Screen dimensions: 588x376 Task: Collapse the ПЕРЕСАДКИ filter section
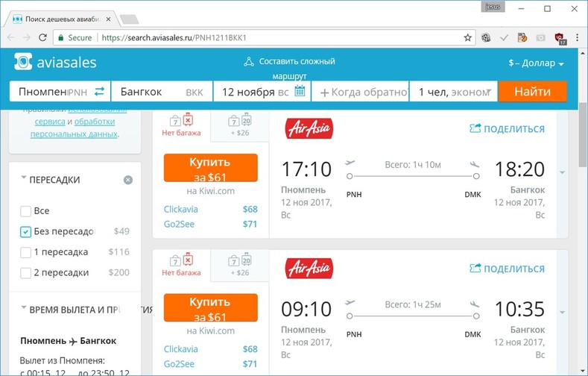click(x=24, y=177)
